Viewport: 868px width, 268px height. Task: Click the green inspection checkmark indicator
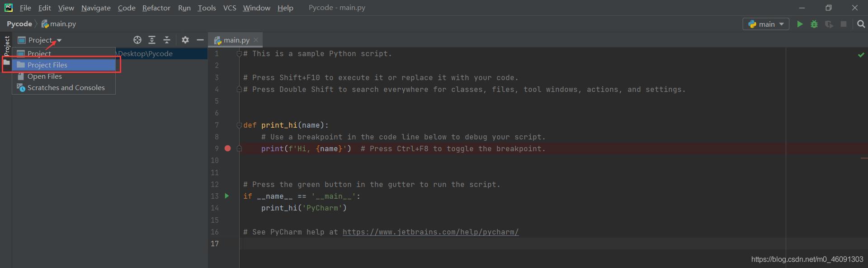pos(861,55)
